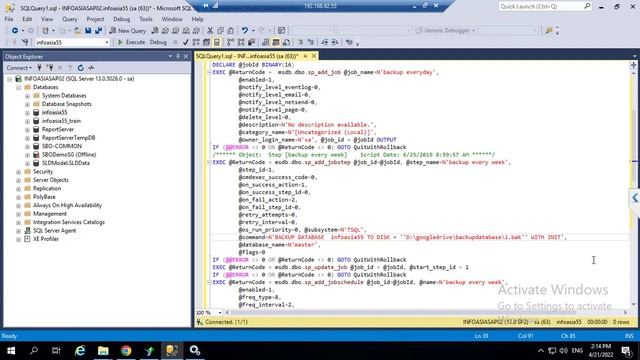Expand the infoasia55 database node

[27, 113]
